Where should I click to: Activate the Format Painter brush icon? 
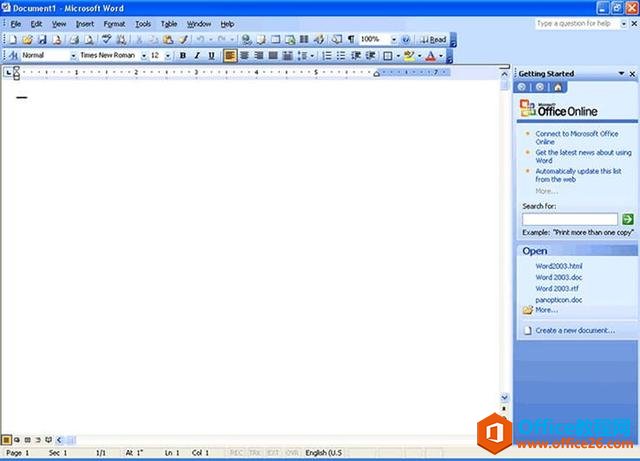click(x=183, y=40)
